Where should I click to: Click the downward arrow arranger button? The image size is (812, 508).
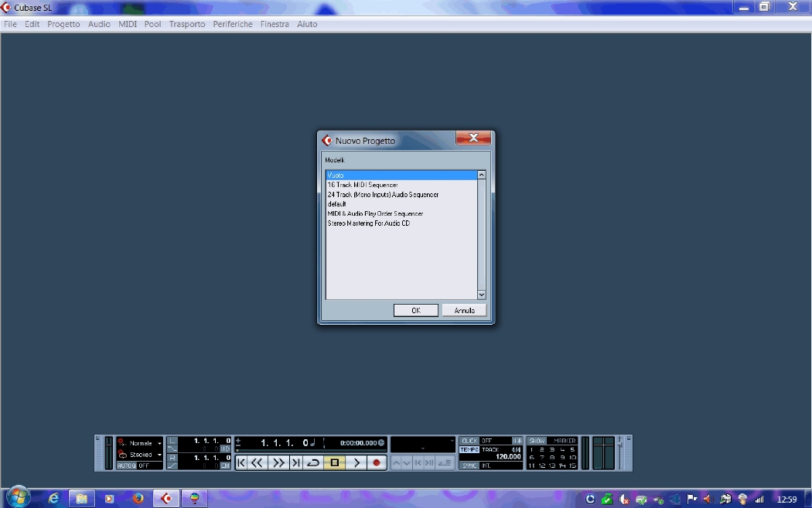[x=407, y=462]
